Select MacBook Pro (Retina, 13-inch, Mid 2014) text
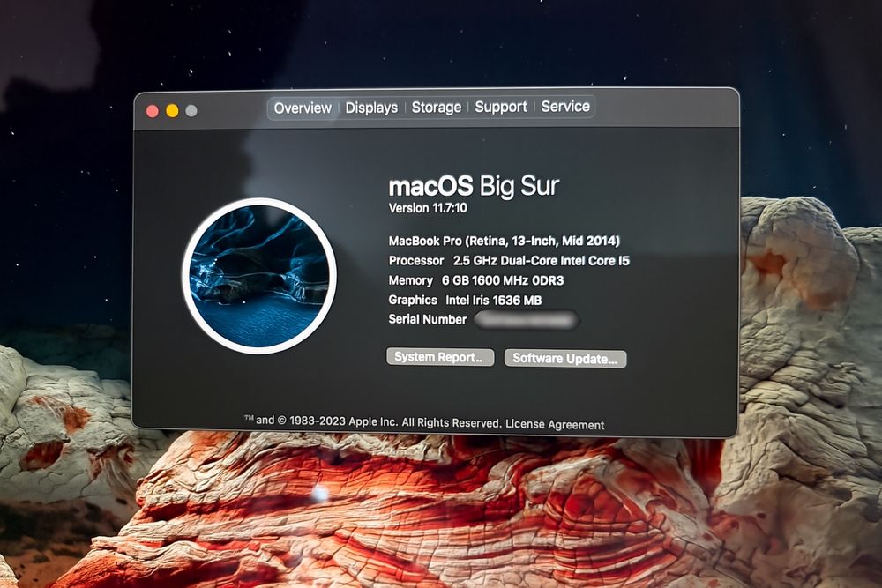The width and height of the screenshot is (882, 588). pos(504,242)
